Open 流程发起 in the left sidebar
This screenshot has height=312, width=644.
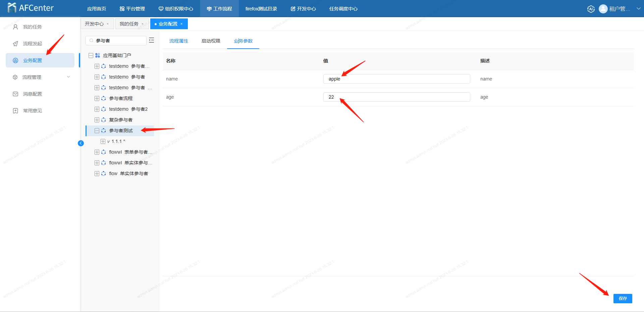pyautogui.click(x=32, y=44)
